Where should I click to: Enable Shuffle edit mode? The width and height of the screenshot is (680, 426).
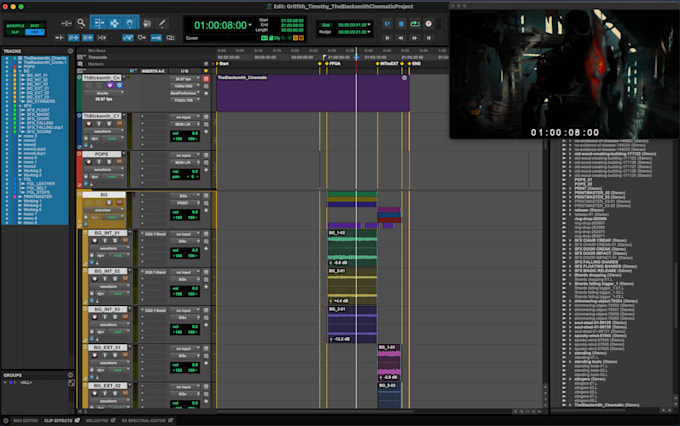pyautogui.click(x=15, y=26)
